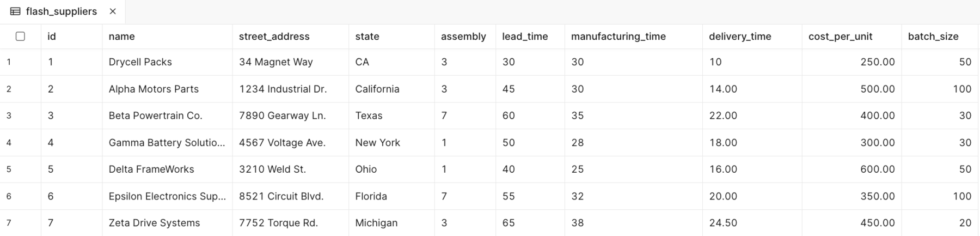Sort by the cost_per_unit column header

click(840, 37)
